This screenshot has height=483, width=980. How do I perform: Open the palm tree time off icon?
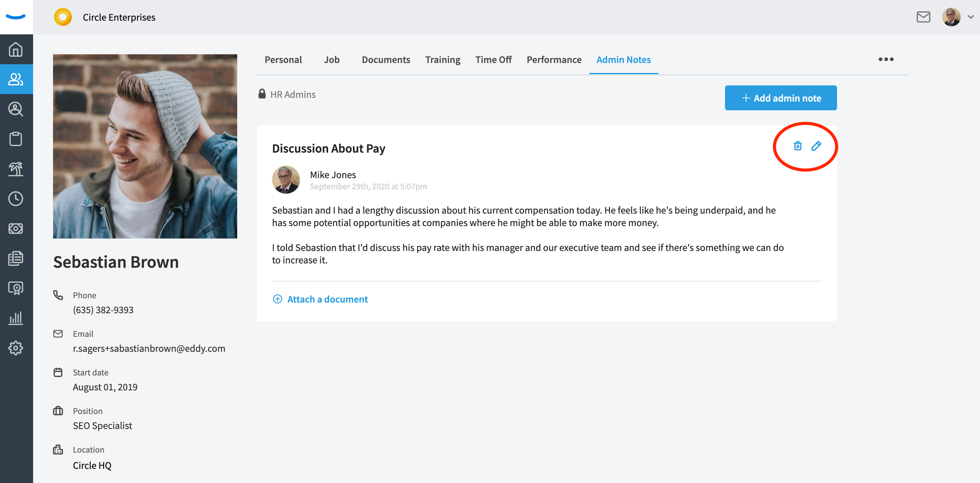(x=16, y=169)
